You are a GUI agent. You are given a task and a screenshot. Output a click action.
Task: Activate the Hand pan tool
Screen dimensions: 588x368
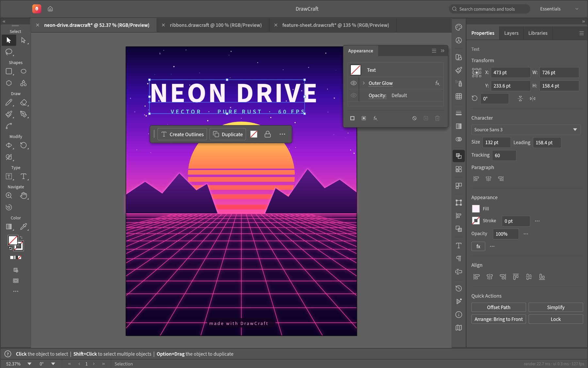click(x=23, y=196)
